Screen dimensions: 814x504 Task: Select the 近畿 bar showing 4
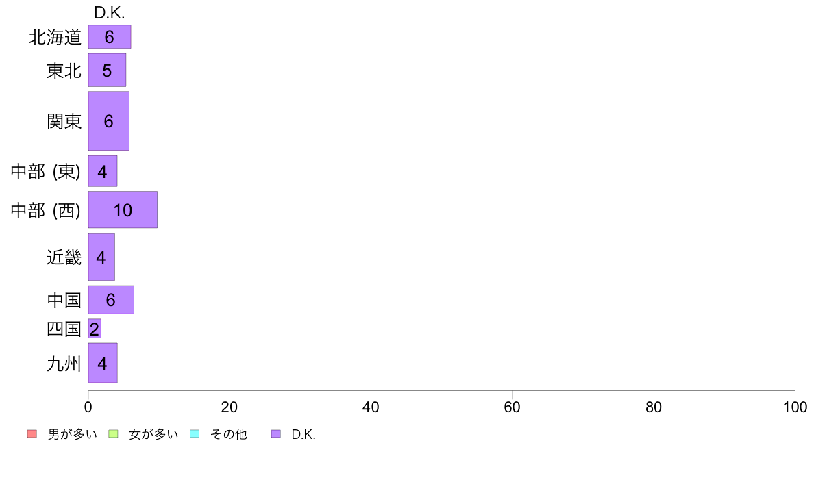click(101, 256)
